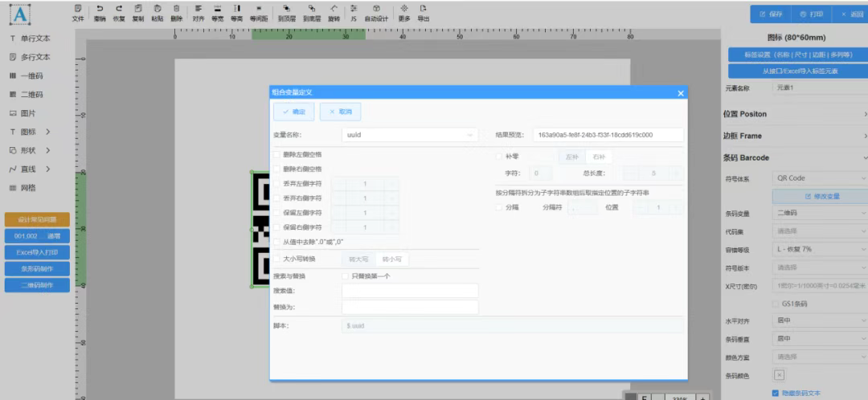The image size is (868, 400).
Task: Click the Excel导入打印 sidebar button
Action: point(37,252)
